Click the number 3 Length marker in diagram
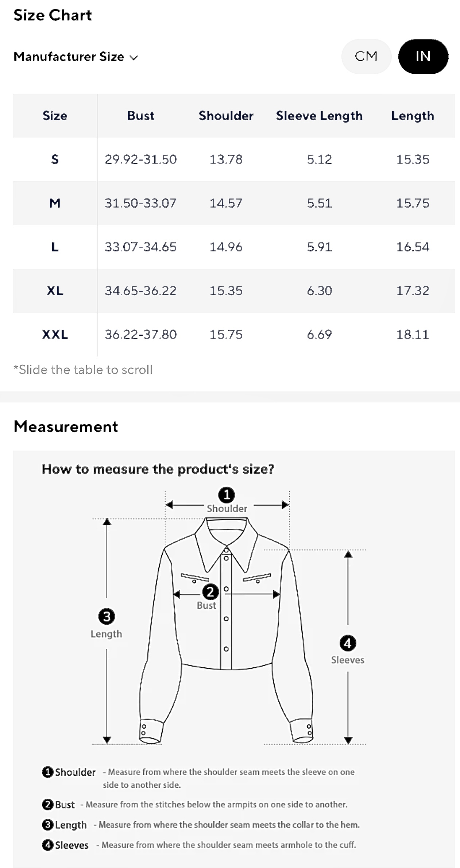This screenshot has height=868, width=460. pos(107,616)
